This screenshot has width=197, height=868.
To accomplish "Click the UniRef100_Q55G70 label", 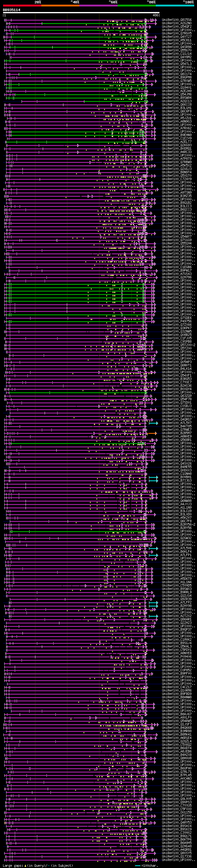I will 176,50.
